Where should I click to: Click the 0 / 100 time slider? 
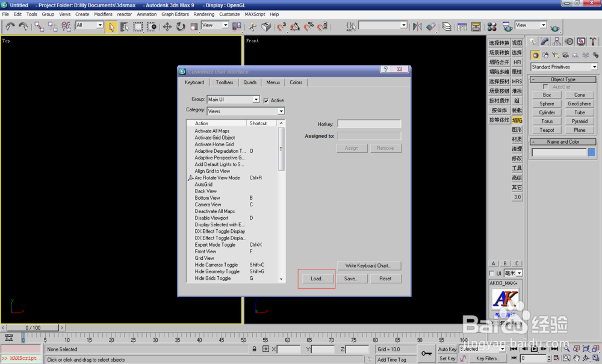33,328
